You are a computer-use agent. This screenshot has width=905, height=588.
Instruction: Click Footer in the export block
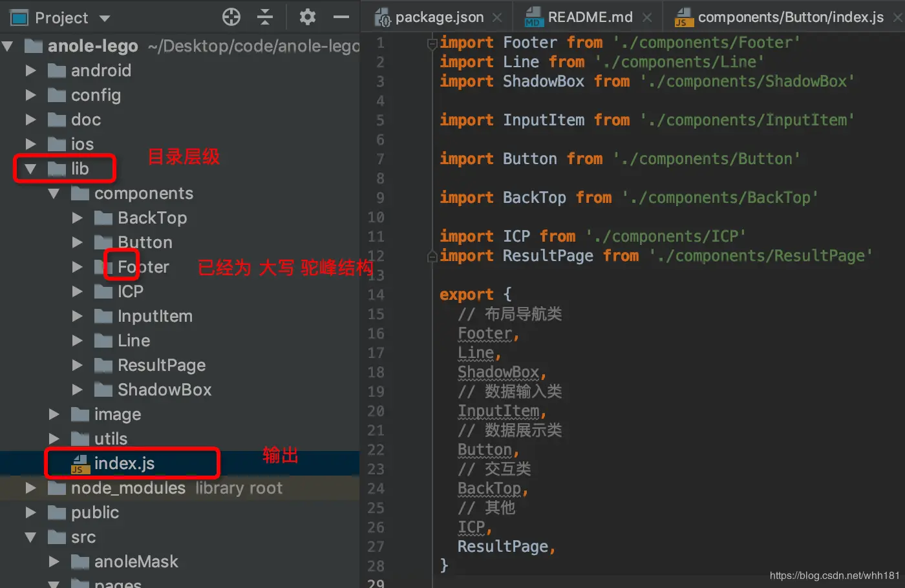[485, 333]
